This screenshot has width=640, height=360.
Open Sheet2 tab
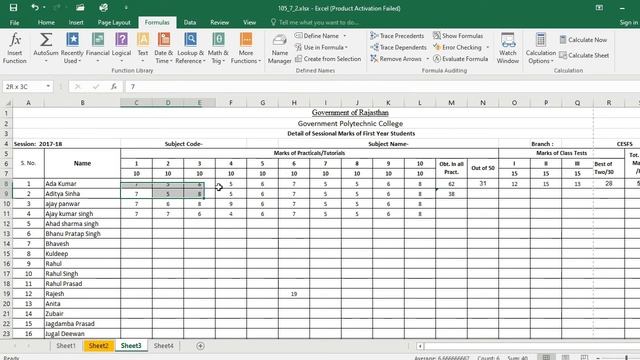pos(99,346)
